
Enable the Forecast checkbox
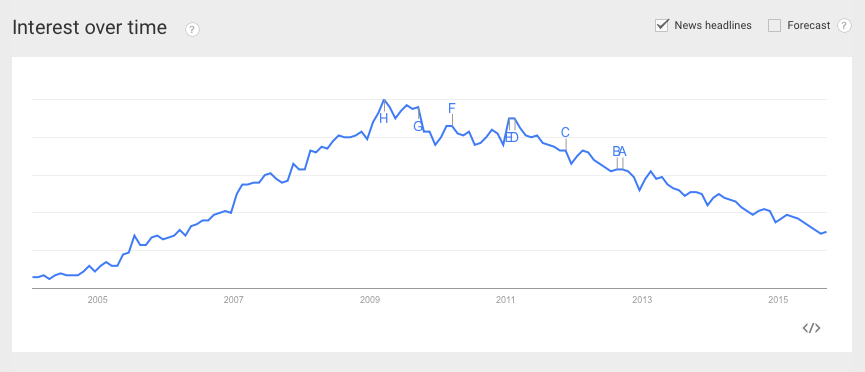(x=775, y=25)
